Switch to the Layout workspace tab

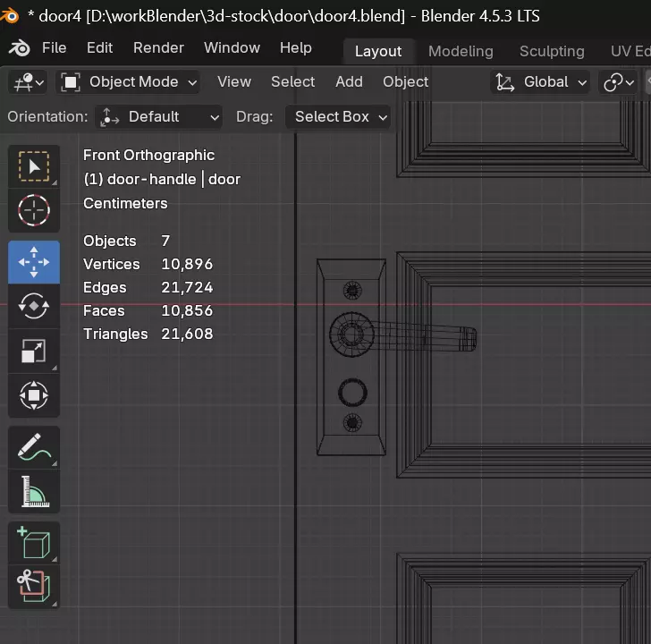pyautogui.click(x=378, y=51)
